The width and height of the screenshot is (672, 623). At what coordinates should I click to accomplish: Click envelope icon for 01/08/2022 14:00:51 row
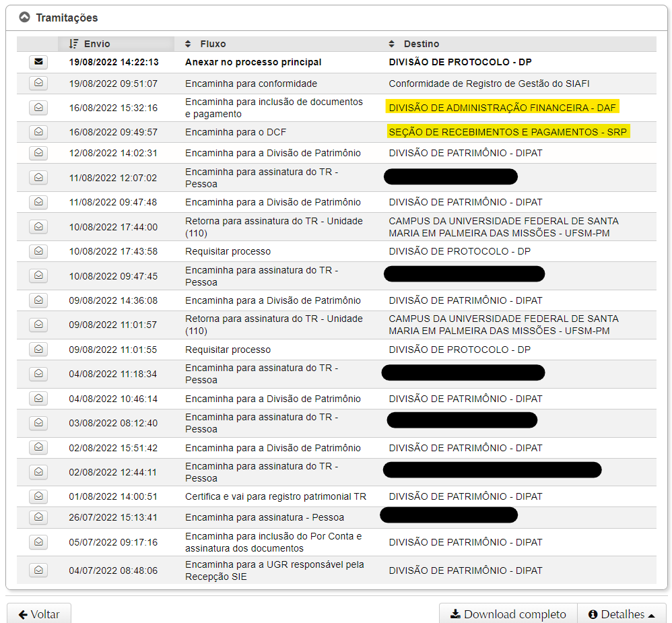(x=38, y=496)
